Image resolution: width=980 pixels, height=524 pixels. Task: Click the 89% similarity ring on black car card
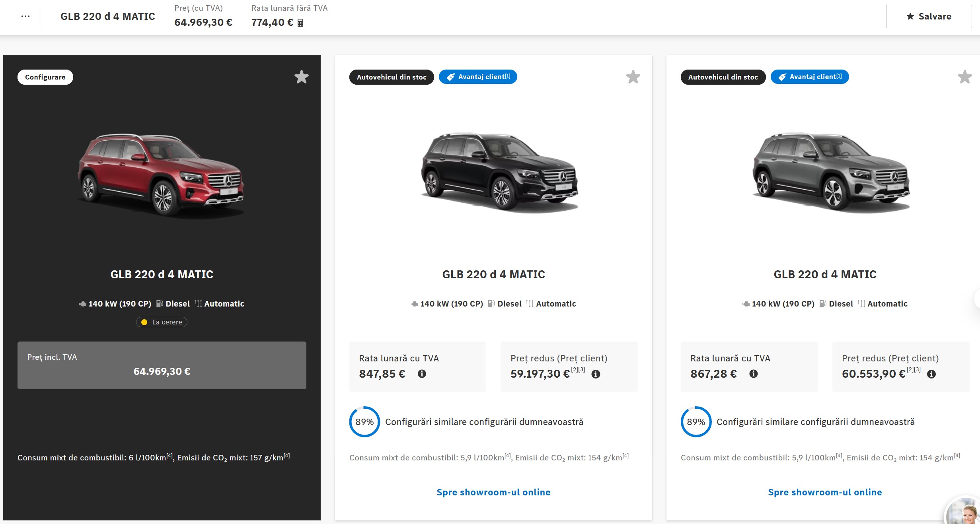click(x=364, y=422)
